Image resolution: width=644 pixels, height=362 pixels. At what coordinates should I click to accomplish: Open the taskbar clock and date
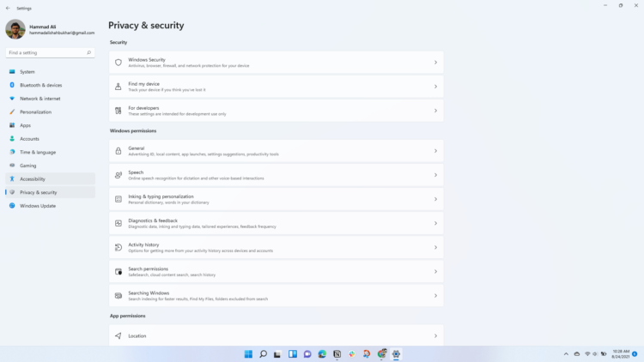620,353
